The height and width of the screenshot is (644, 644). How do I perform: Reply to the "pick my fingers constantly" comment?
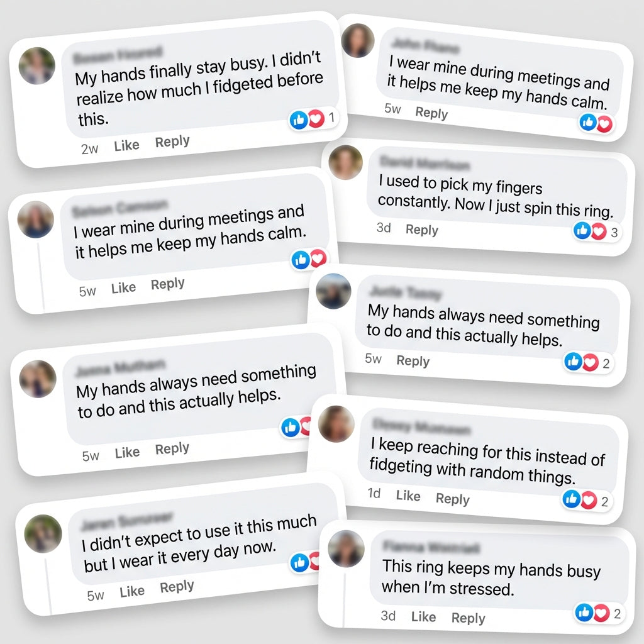click(421, 230)
